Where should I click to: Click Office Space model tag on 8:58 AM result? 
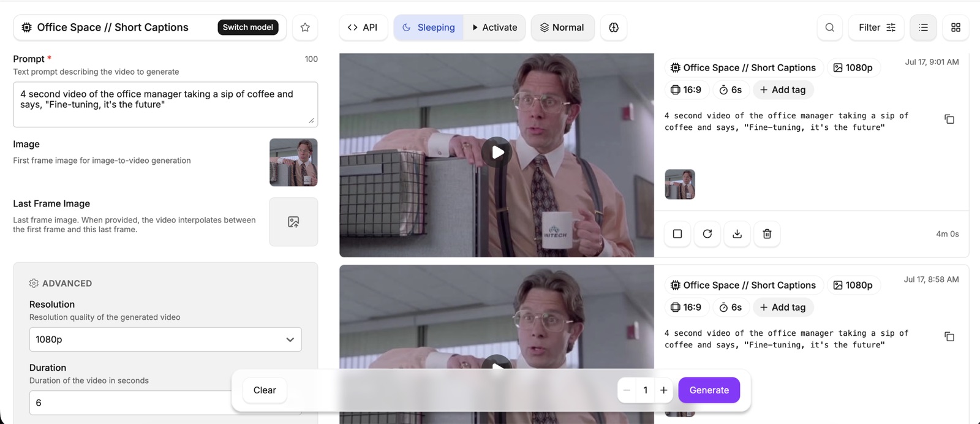743,286
